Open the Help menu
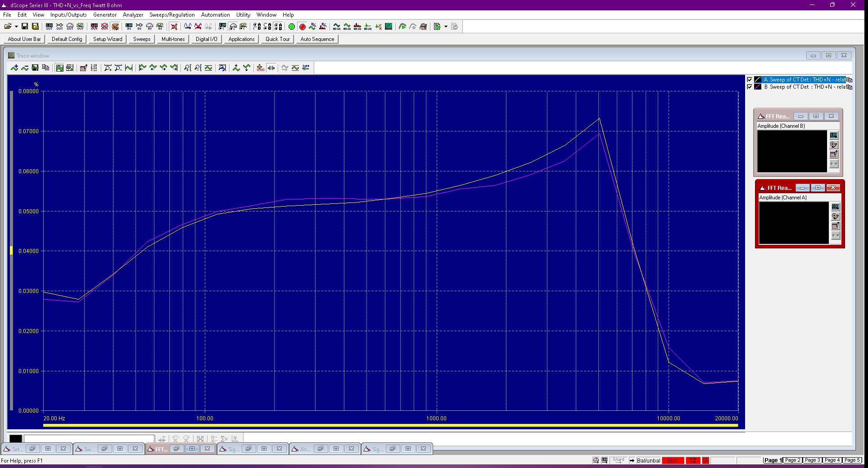This screenshot has width=868, height=468. tap(288, 15)
